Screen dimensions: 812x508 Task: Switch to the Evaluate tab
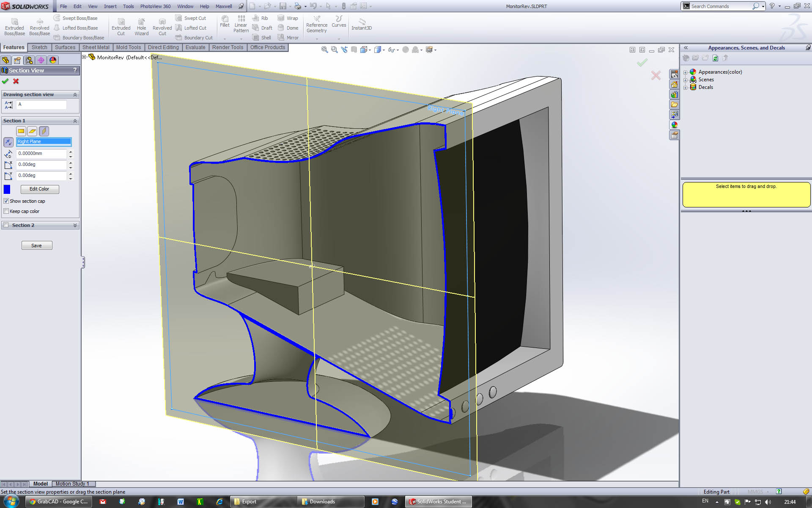click(195, 47)
